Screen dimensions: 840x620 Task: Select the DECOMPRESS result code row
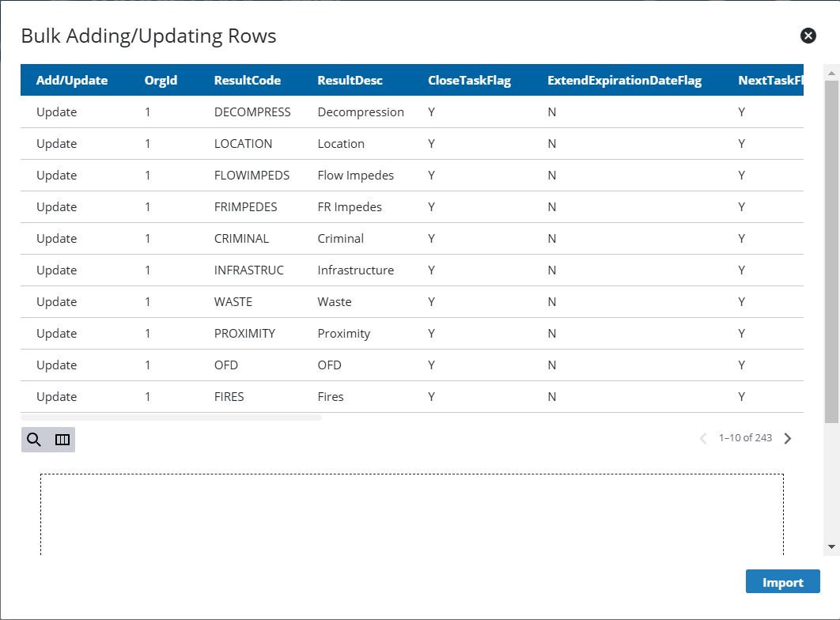(x=252, y=112)
